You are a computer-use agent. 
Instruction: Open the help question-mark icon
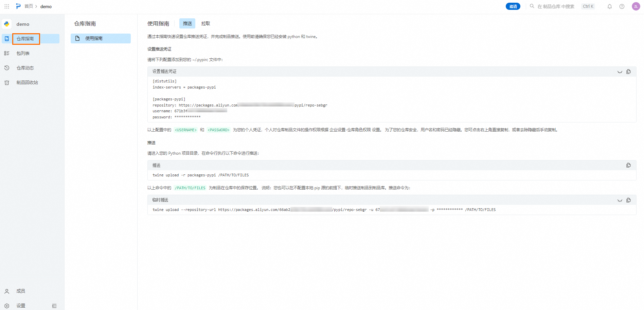(x=622, y=6)
